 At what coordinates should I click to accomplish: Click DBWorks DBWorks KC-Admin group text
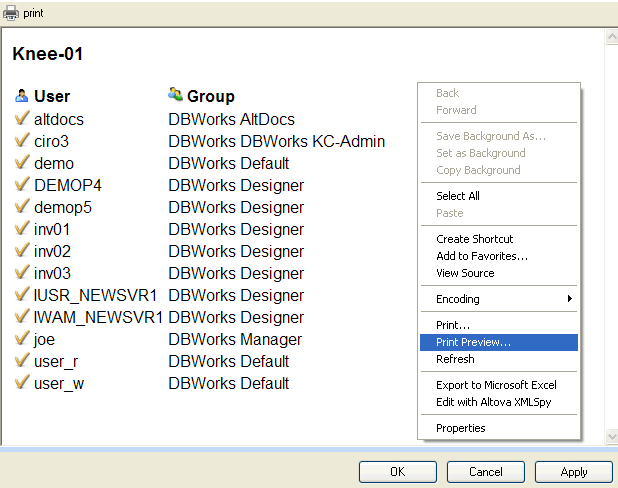point(277,142)
